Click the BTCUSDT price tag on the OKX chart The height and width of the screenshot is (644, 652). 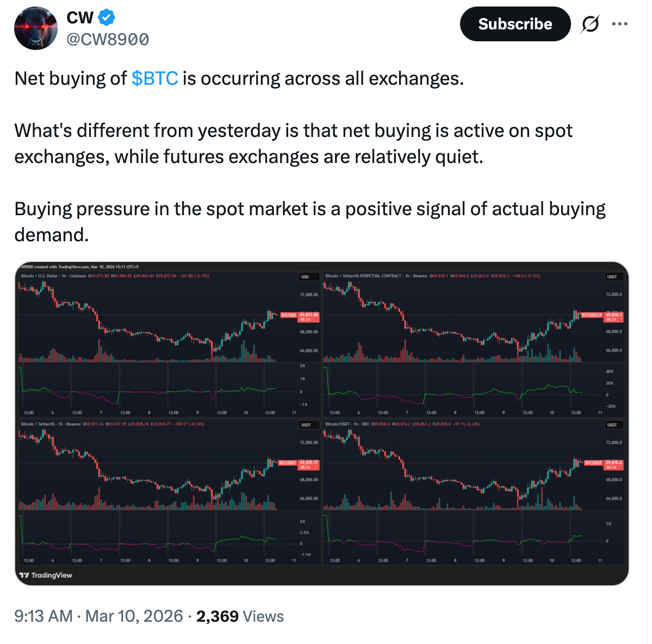tap(594, 461)
